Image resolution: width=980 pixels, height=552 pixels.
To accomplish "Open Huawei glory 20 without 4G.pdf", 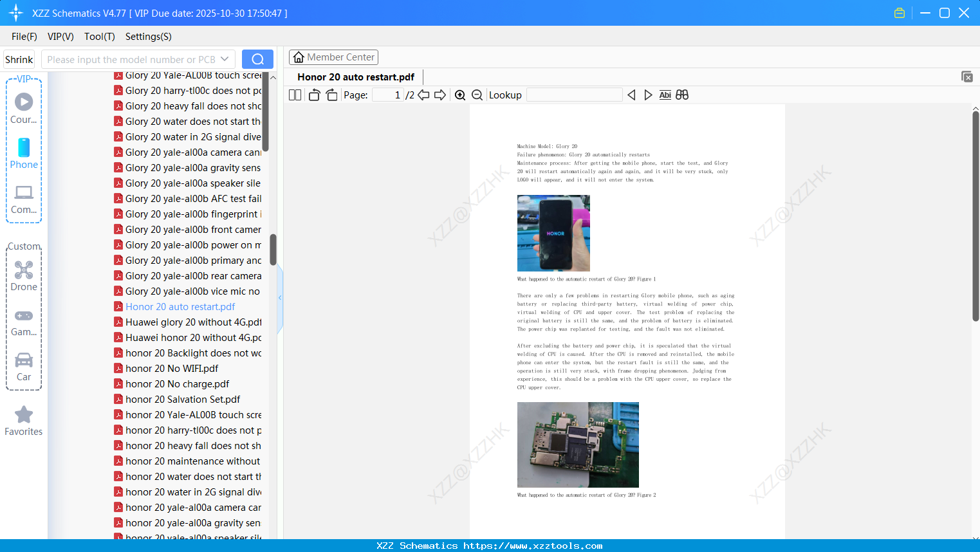I will tap(188, 322).
